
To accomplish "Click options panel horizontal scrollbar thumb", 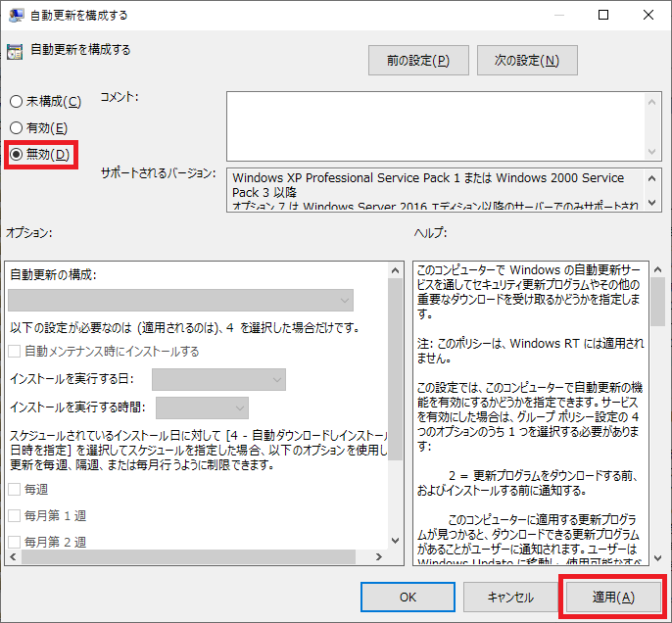I will coord(188,557).
